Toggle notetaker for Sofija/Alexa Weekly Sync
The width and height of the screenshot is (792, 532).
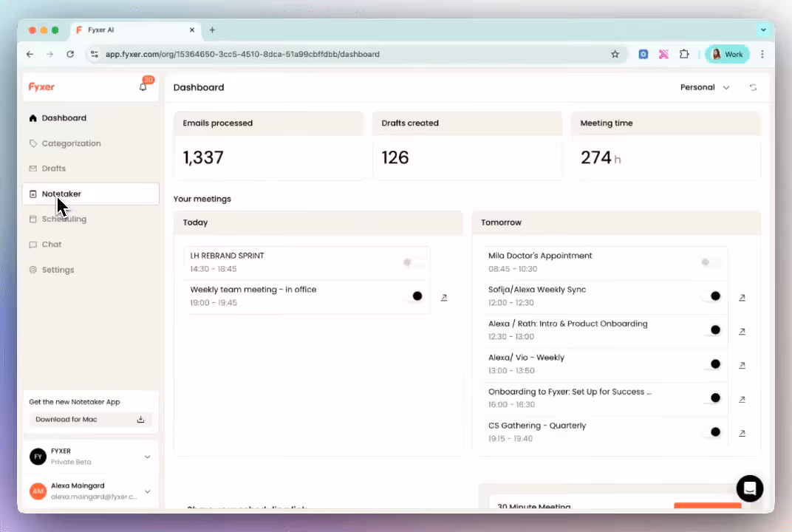click(711, 296)
